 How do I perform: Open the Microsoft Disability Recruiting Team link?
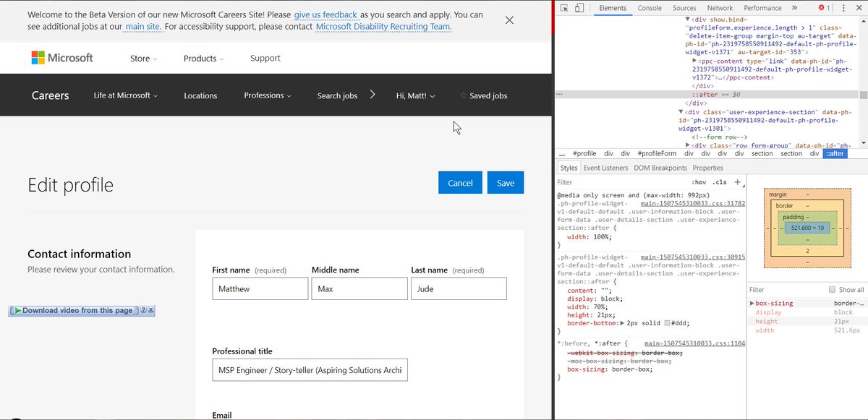coord(383,27)
